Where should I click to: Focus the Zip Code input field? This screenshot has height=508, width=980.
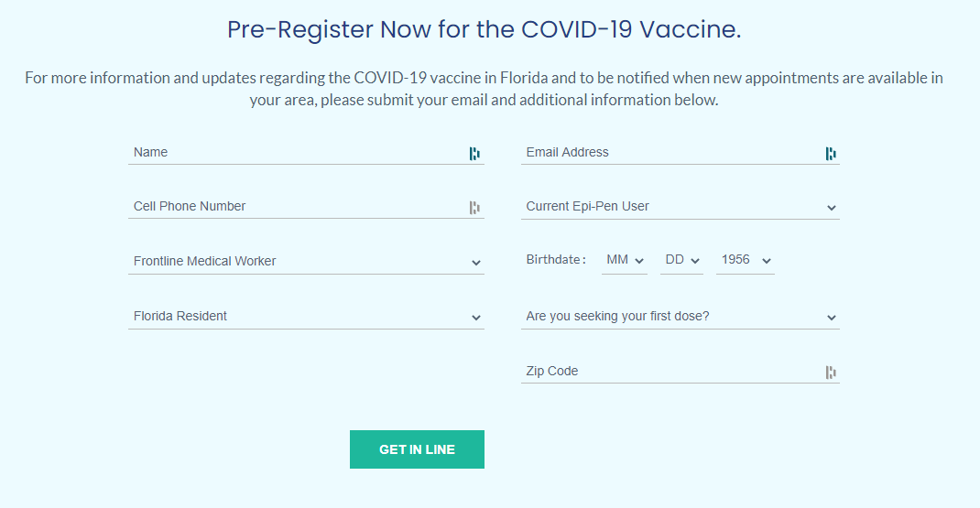(x=672, y=371)
